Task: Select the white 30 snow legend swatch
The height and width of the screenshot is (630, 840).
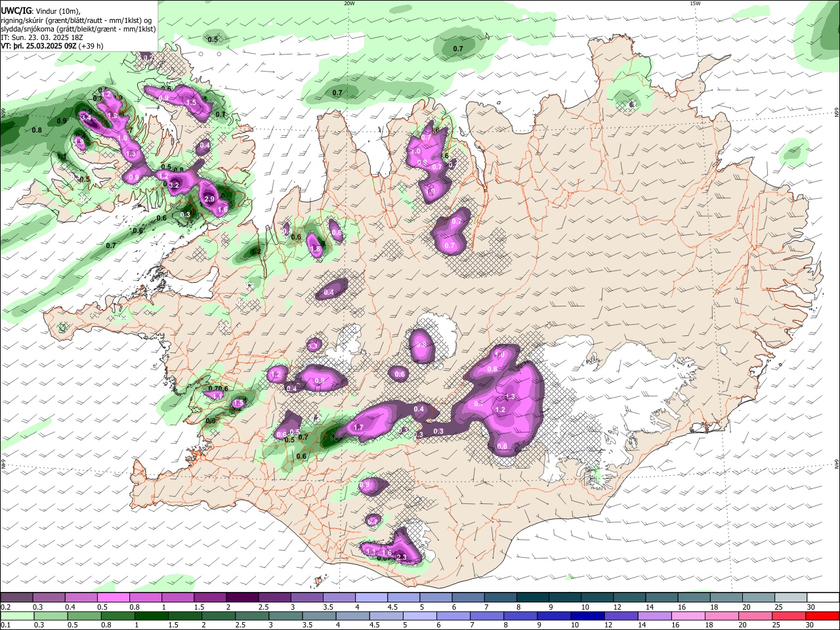Action: pos(823,597)
